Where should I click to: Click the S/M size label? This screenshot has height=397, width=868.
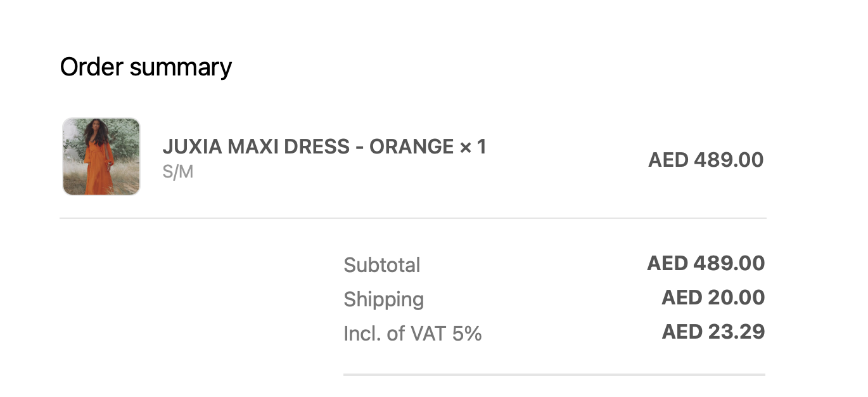point(177,172)
